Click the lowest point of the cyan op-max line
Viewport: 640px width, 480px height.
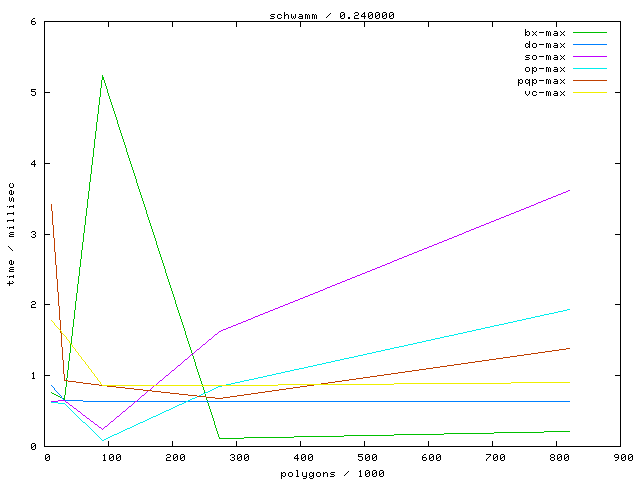click(x=102, y=440)
